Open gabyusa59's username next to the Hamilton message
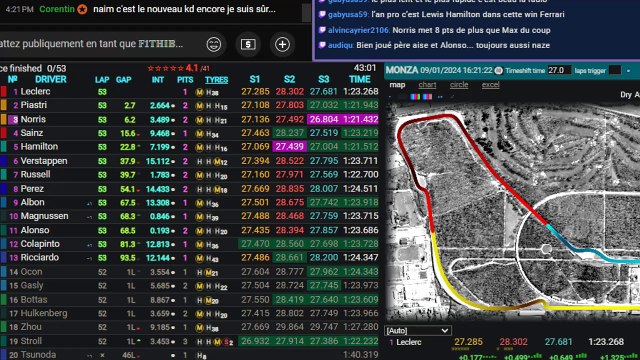Viewport: 640px width, 360px height. [x=348, y=14]
